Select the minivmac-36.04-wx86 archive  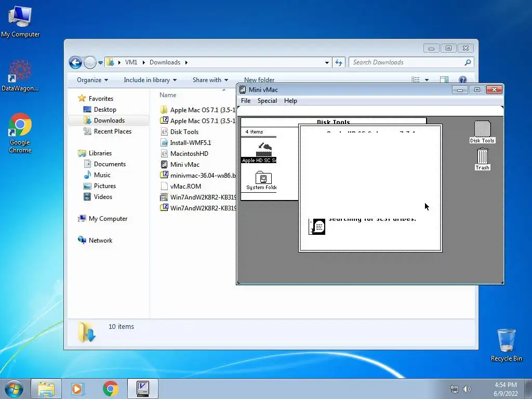(198, 176)
